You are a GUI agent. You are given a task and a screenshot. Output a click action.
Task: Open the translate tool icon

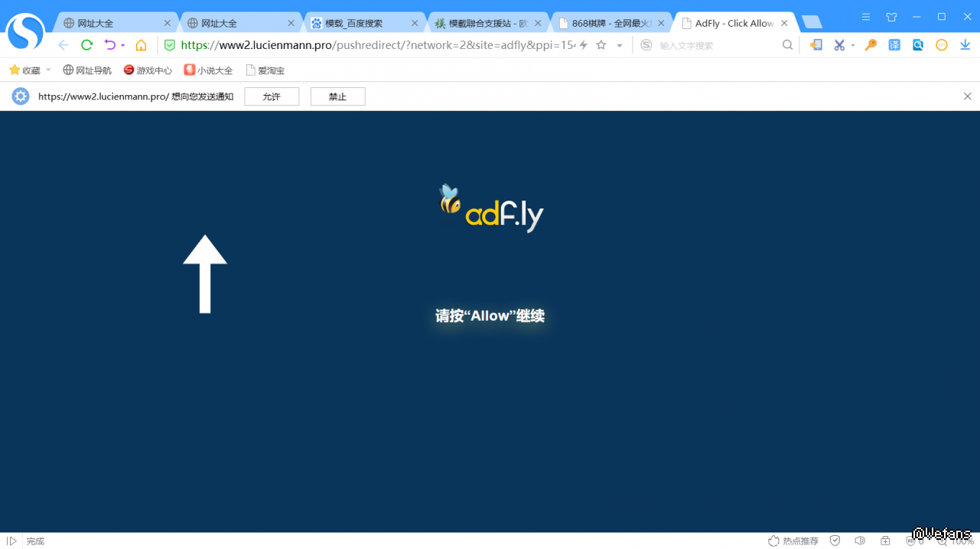click(894, 45)
